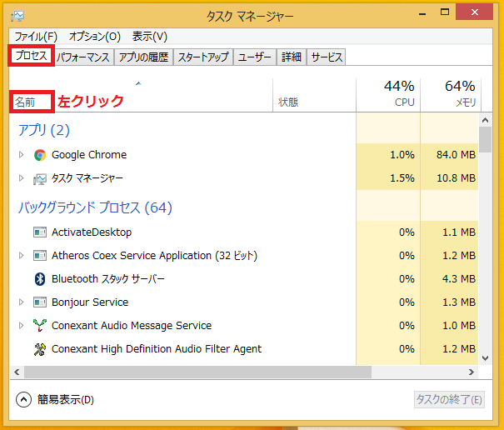Click the 1.3 MB memory value
Viewport: 504px width, 430px height.
click(459, 302)
